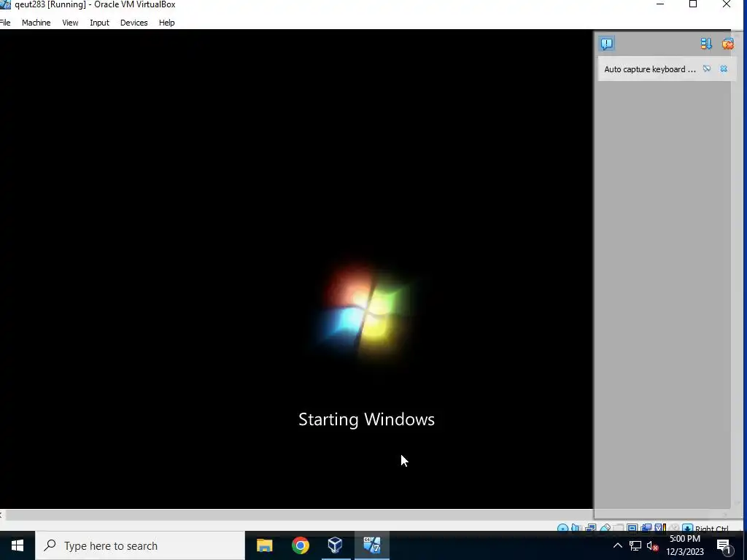This screenshot has height=560, width=747.
Task: Click the audio status bar indicator
Action: point(576,528)
